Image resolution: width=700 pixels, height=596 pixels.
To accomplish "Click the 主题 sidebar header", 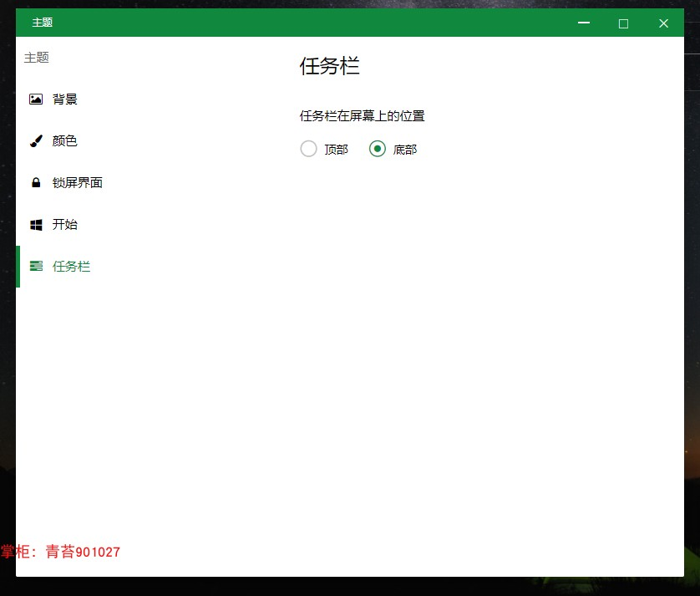I will click(37, 58).
